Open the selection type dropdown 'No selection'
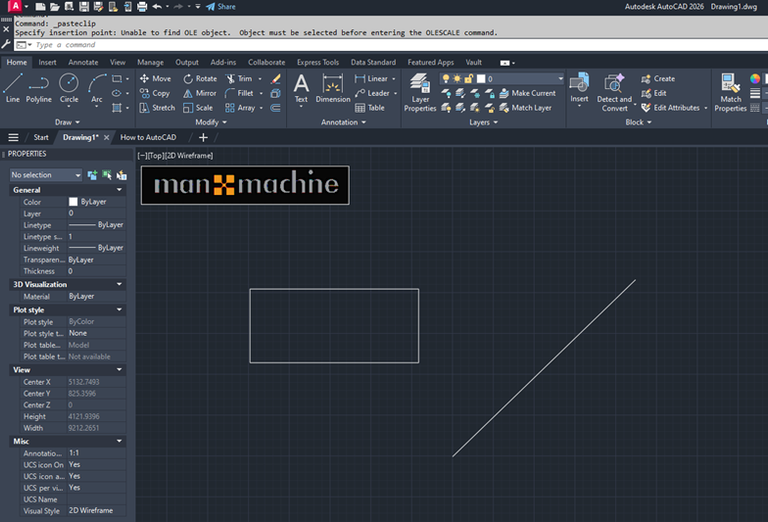This screenshot has height=522, width=768. [x=46, y=175]
